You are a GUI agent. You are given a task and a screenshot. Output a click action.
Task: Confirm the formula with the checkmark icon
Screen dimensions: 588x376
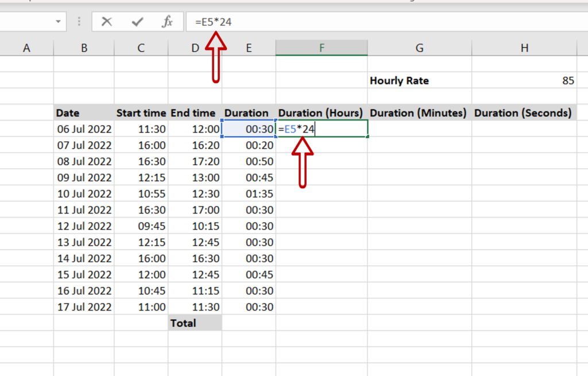point(137,22)
